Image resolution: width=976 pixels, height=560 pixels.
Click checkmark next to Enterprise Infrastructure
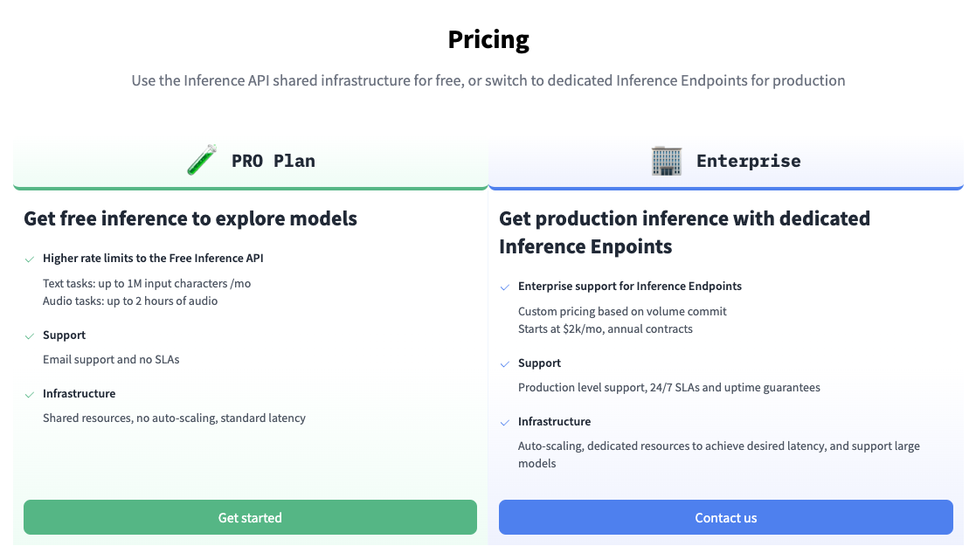coord(505,422)
